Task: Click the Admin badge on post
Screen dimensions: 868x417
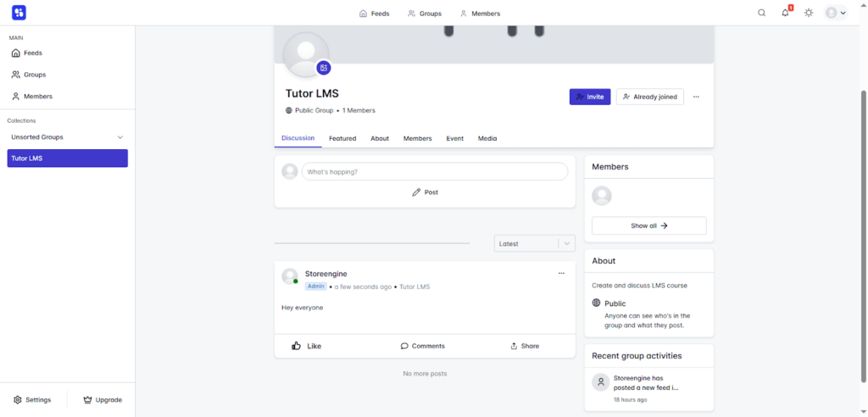Action: coord(316,286)
